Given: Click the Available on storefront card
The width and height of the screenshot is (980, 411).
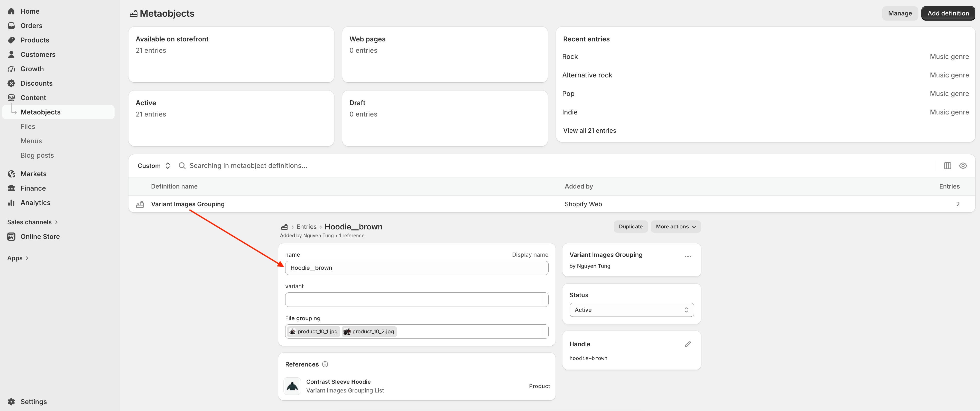Looking at the screenshot, I should coord(231,55).
